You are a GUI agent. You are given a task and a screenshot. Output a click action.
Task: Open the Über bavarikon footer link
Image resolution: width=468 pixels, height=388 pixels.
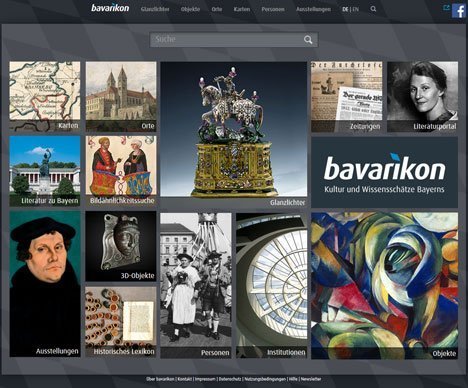[160, 379]
